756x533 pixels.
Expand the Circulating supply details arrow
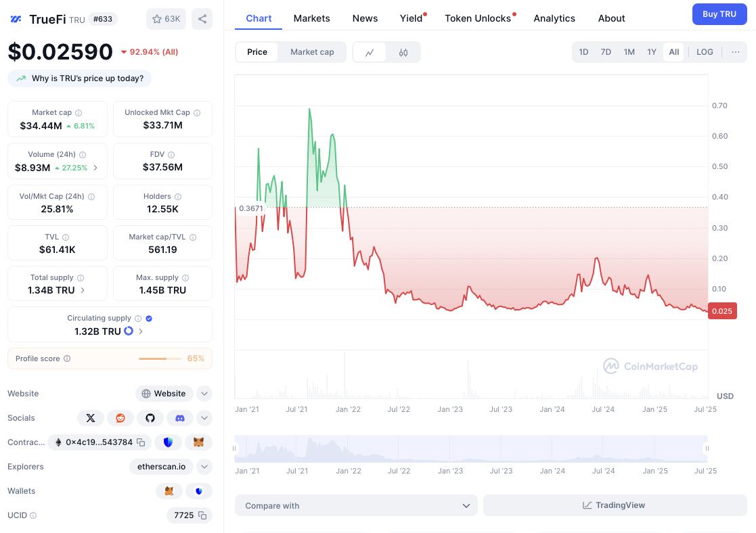pos(141,331)
